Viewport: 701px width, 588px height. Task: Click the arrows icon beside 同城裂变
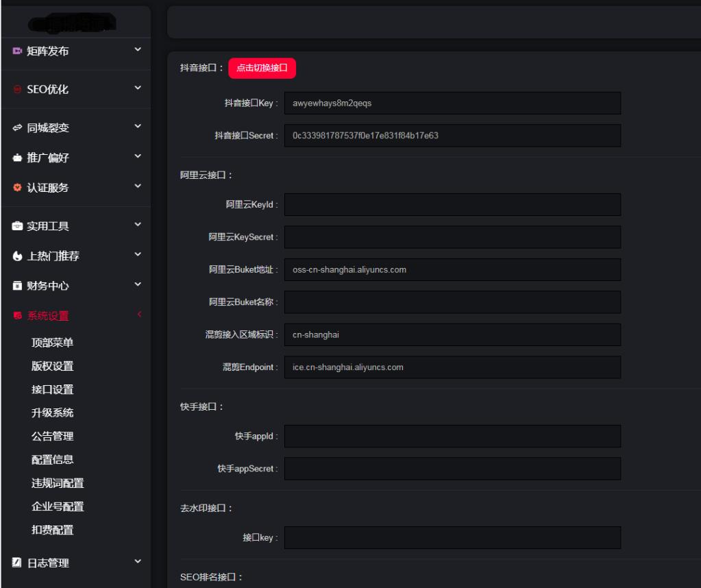click(17, 128)
